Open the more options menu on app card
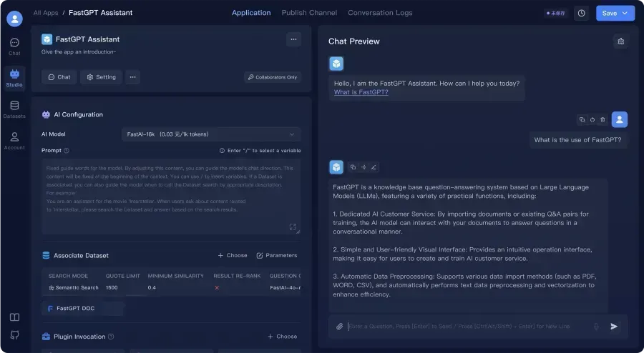The height and width of the screenshot is (353, 644). click(x=293, y=39)
